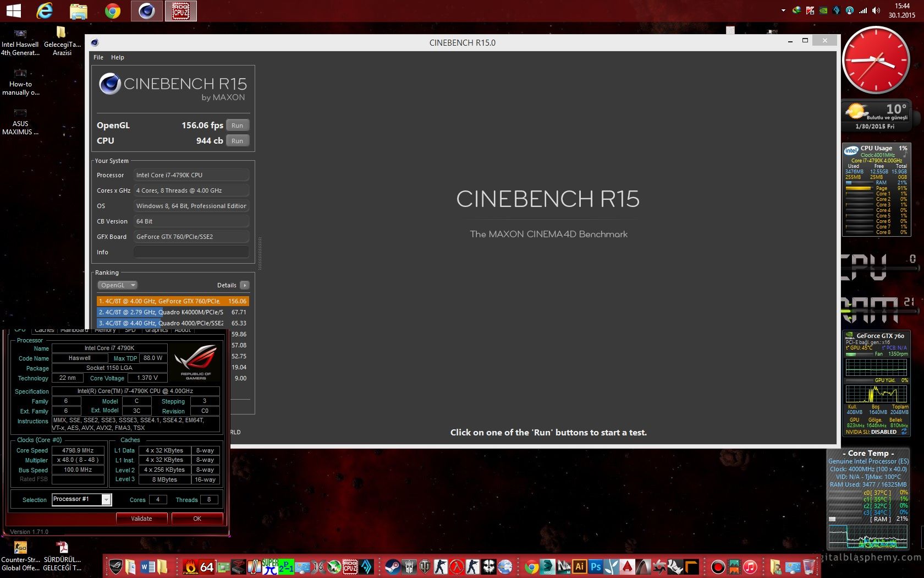924x578 pixels.
Task: Click the refresh icon beside NVIDIA SLI: DISABLED
Action: [x=904, y=432]
